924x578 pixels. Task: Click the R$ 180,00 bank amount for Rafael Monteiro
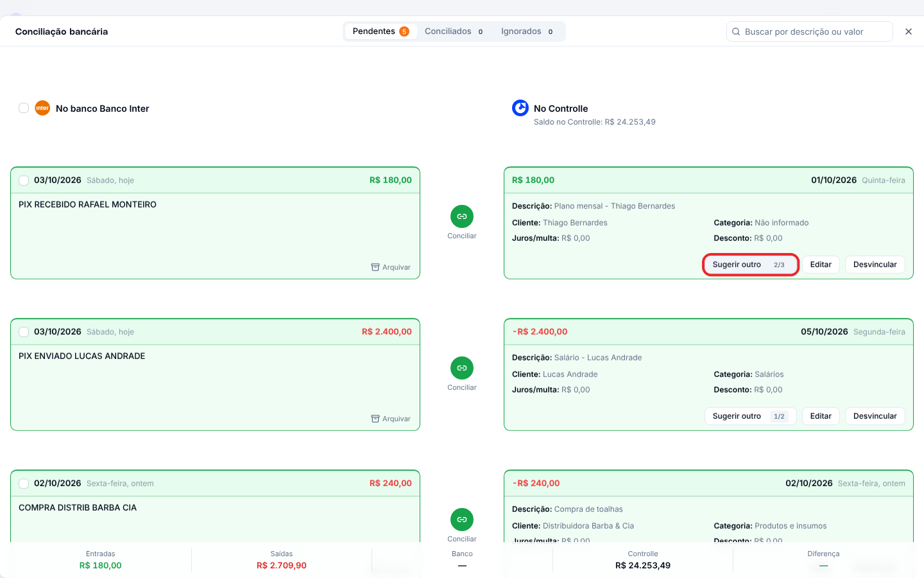point(391,180)
